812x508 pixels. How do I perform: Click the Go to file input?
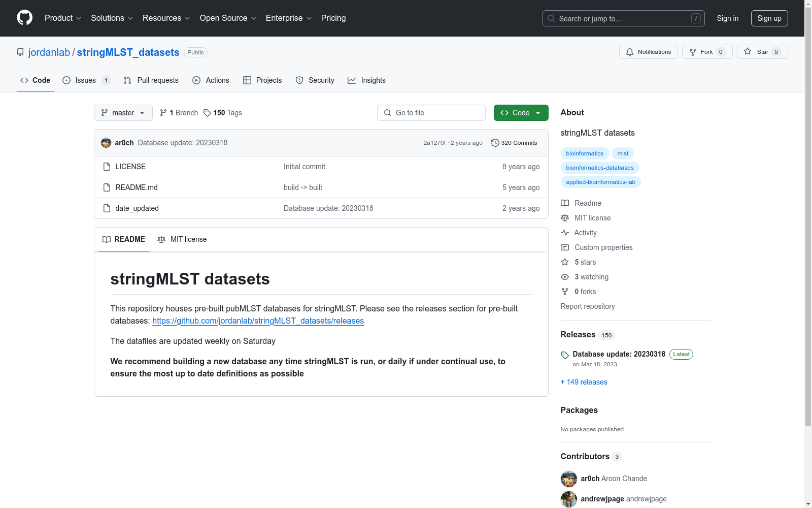431,113
